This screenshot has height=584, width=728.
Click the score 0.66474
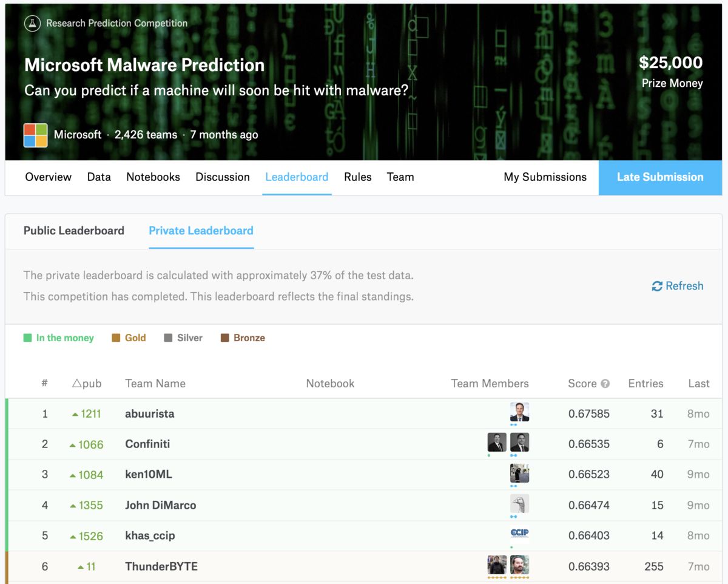(x=589, y=505)
